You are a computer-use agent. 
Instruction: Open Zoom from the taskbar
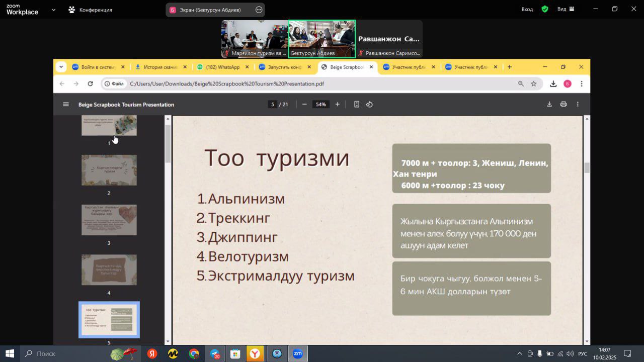[x=297, y=353]
